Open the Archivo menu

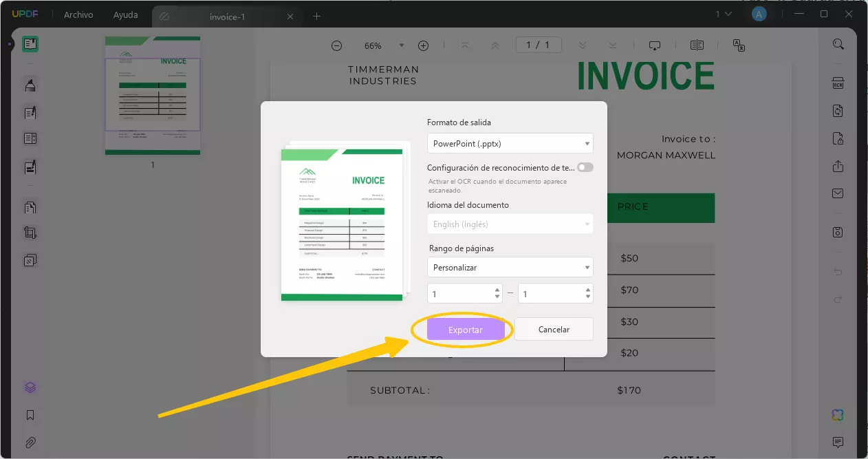[78, 15]
